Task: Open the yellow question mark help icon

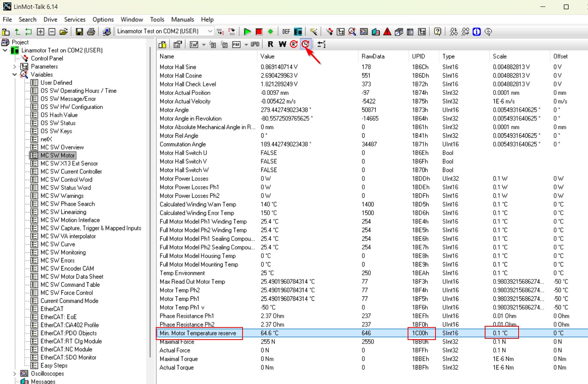Action: (x=437, y=31)
